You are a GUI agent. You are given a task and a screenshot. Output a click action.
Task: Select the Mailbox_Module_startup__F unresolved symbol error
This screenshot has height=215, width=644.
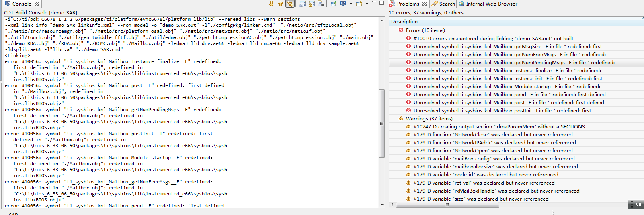[516, 86]
